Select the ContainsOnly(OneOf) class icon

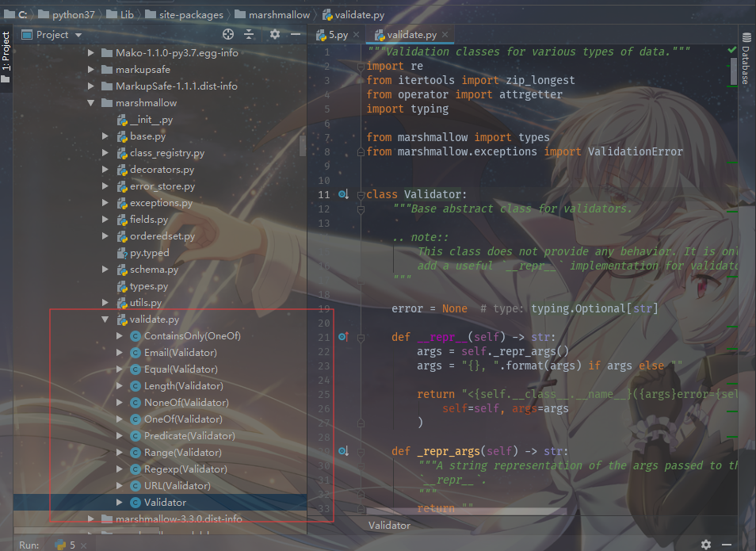click(136, 336)
